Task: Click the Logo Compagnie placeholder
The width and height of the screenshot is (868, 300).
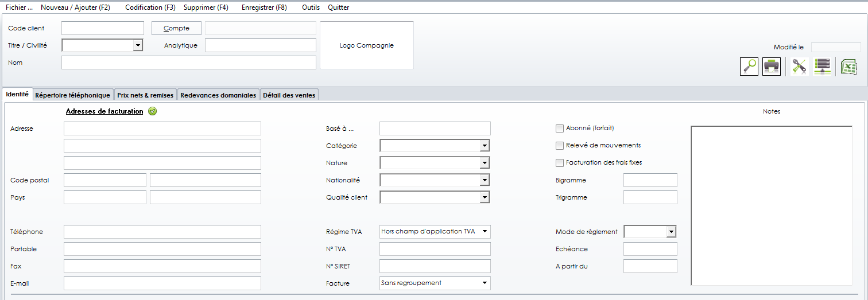Action: click(366, 45)
